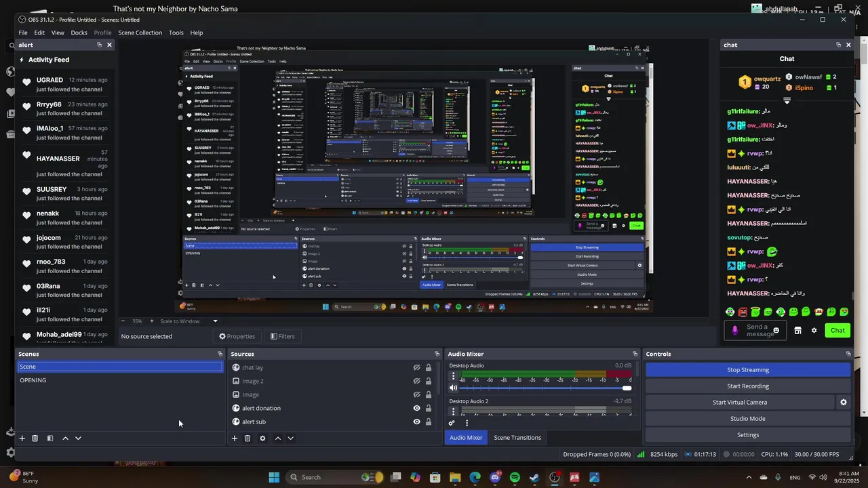868x488 pixels.
Task: Switch to the Scene Transitions tab
Action: tap(517, 438)
